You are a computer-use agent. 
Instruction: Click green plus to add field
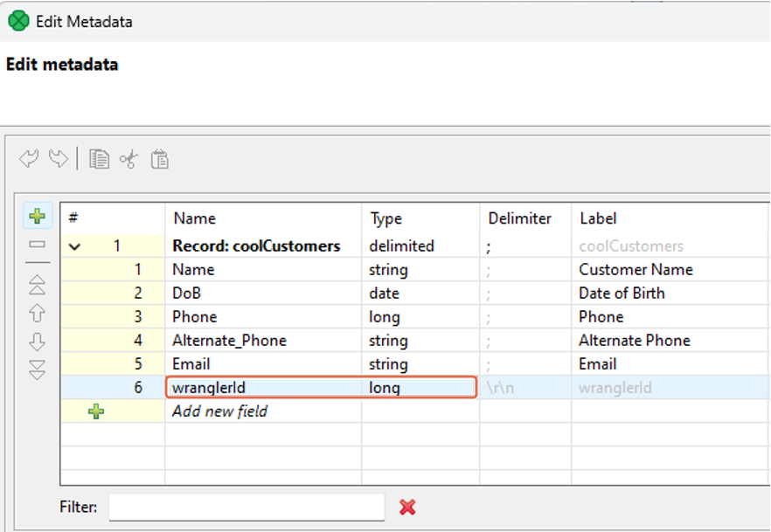click(38, 216)
